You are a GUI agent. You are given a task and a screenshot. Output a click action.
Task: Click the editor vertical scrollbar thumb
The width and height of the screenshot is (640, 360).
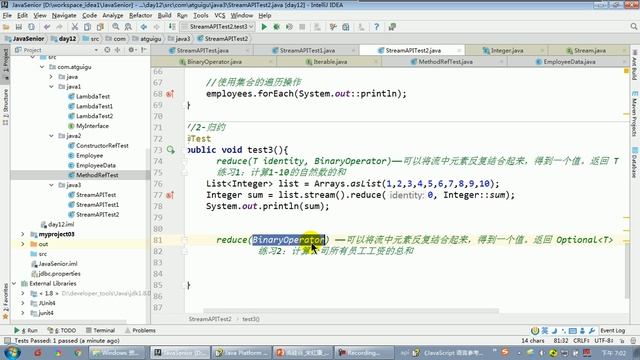point(626,271)
